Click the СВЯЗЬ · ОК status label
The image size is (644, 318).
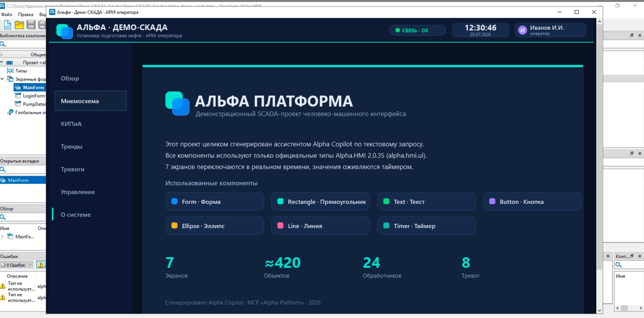(415, 31)
